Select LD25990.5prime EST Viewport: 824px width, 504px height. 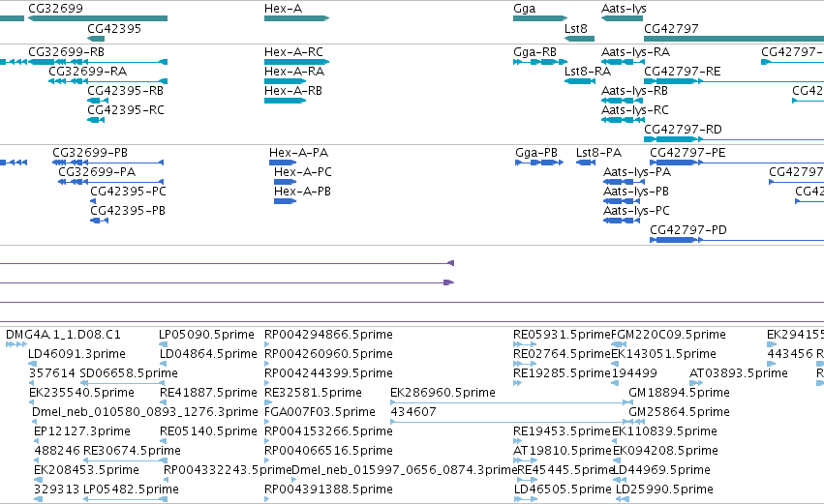(664, 489)
